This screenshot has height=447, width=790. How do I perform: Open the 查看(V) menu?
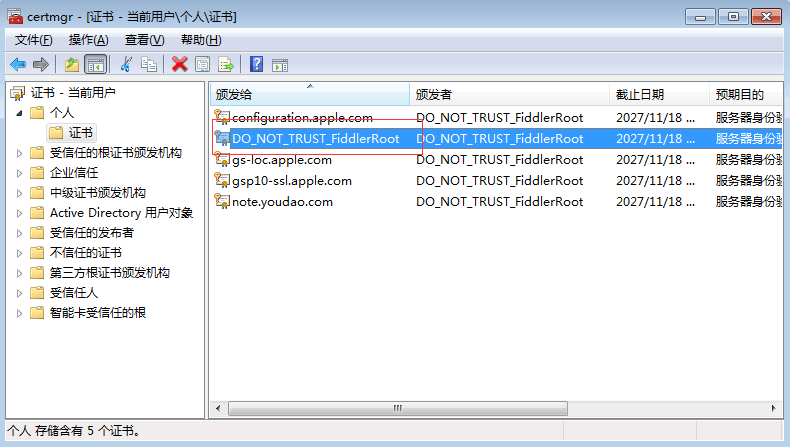point(145,40)
